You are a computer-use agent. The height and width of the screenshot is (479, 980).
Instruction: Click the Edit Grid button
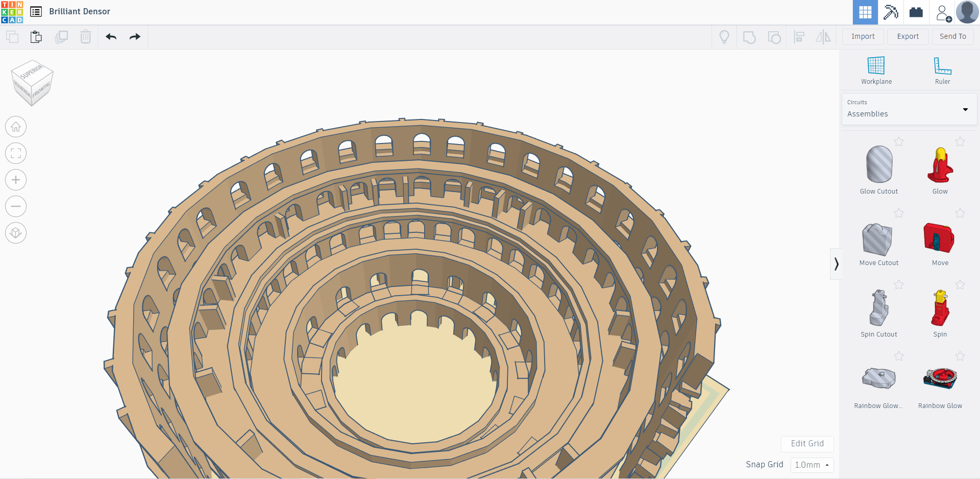[x=807, y=444]
